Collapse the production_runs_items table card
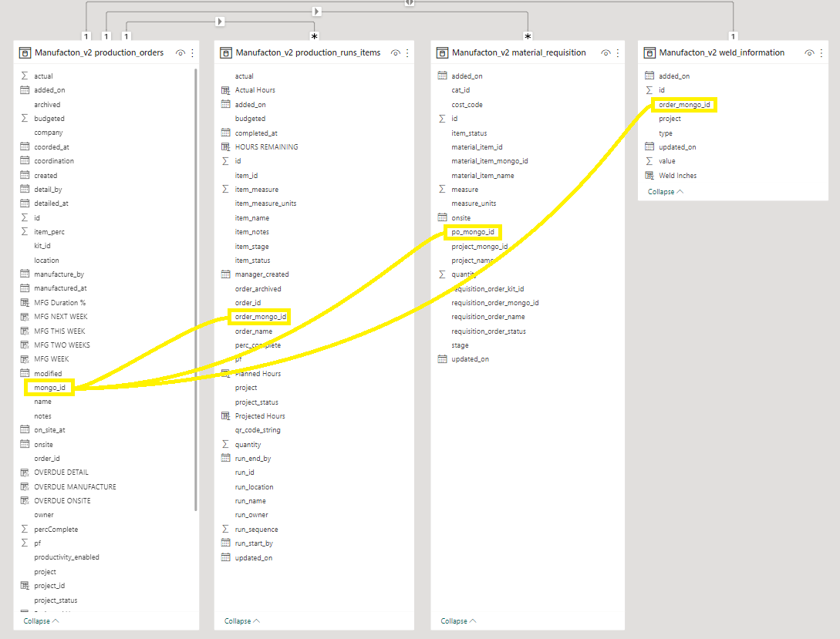The height and width of the screenshot is (639, 840). [242, 621]
